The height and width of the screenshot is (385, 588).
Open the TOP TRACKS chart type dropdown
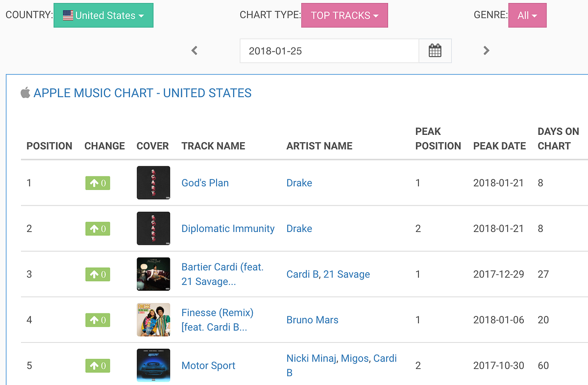click(x=344, y=15)
